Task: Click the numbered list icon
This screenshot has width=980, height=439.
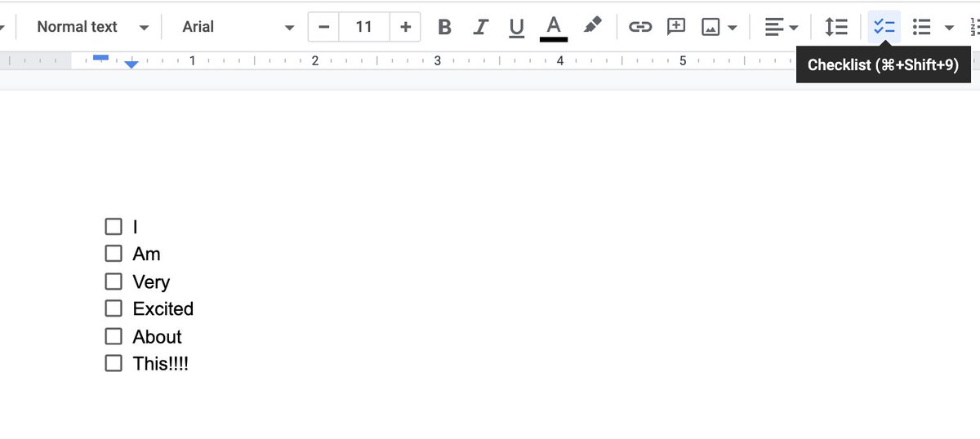Action: click(973, 27)
